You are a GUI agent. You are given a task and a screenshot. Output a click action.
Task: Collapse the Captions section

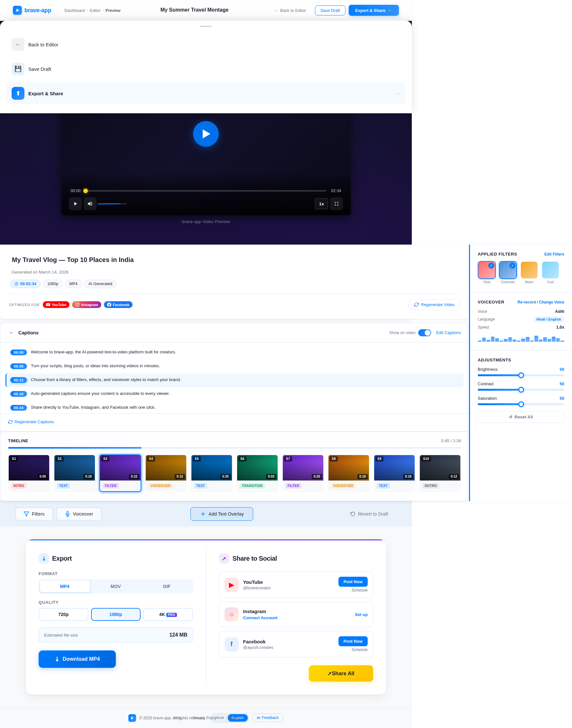[11, 333]
